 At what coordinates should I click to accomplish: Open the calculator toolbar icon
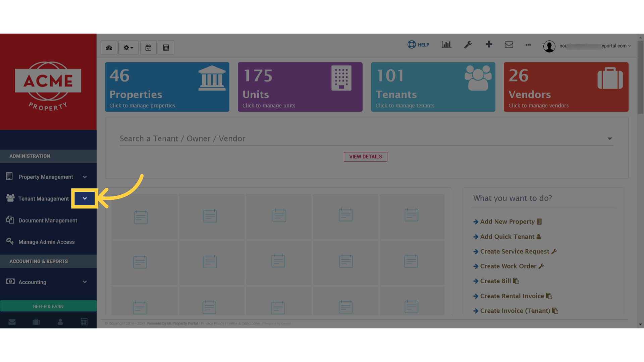coord(166,48)
